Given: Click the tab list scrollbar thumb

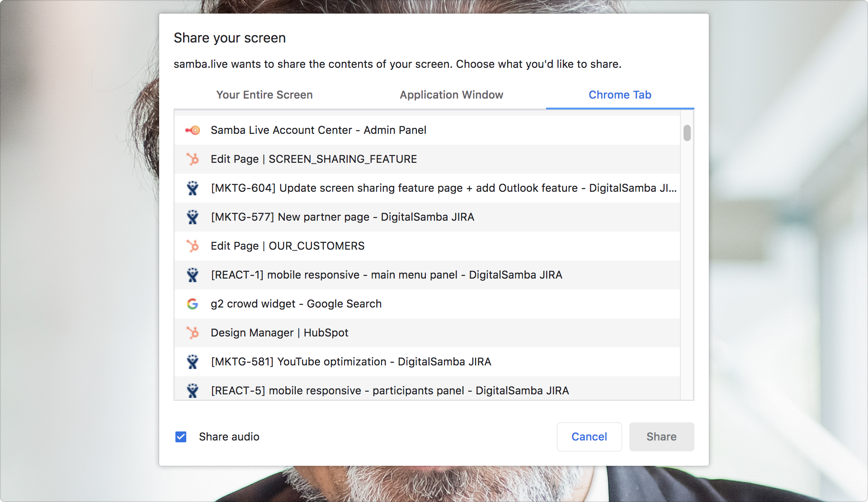Looking at the screenshot, I should tap(687, 133).
